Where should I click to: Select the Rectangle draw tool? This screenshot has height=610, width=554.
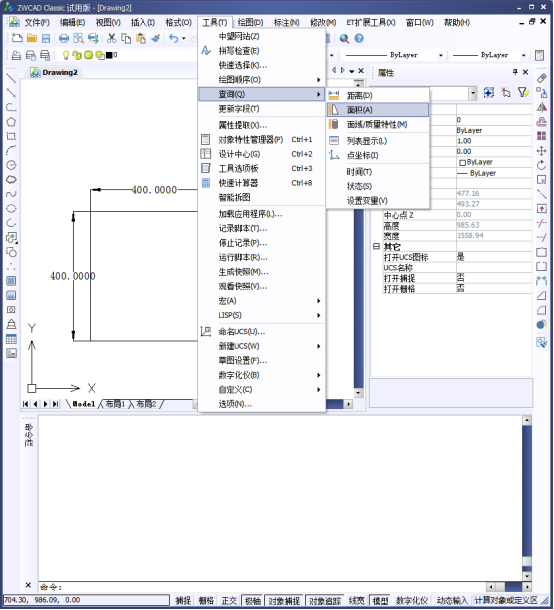pos(11,136)
